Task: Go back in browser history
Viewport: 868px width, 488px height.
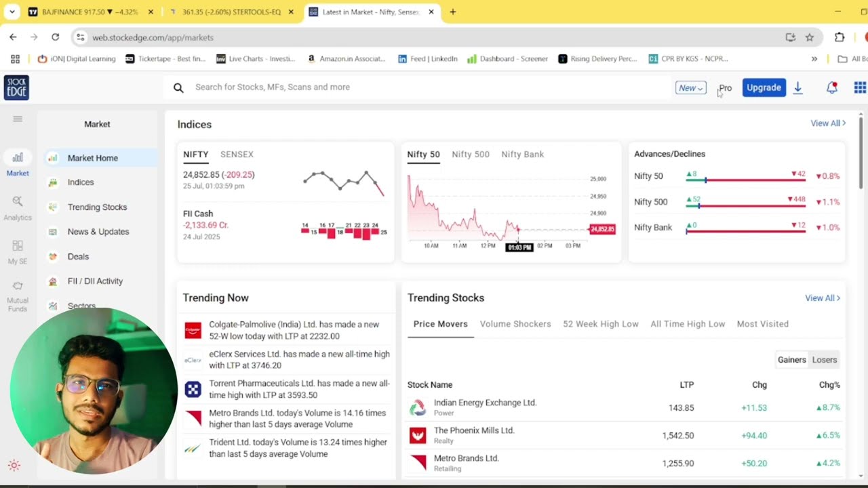Action: tap(13, 37)
